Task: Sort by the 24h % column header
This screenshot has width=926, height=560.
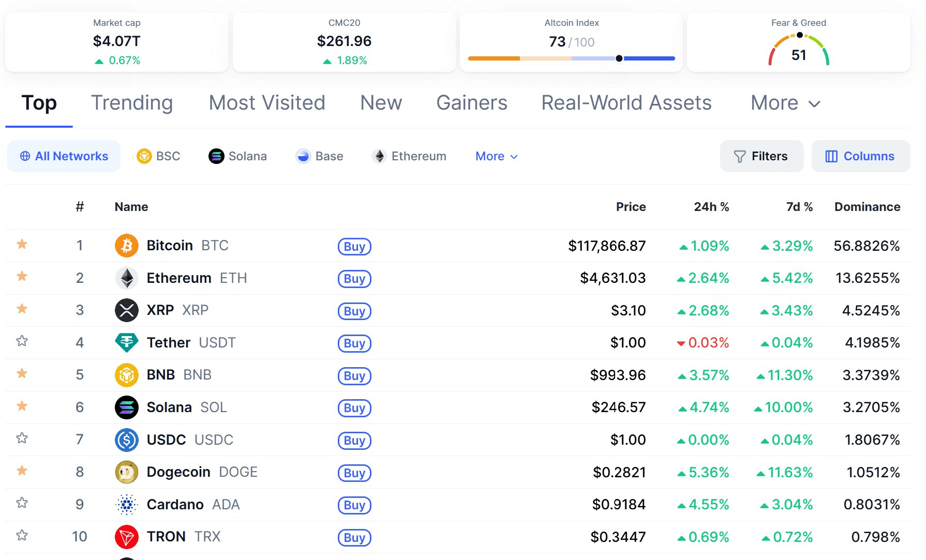Action: tap(711, 207)
